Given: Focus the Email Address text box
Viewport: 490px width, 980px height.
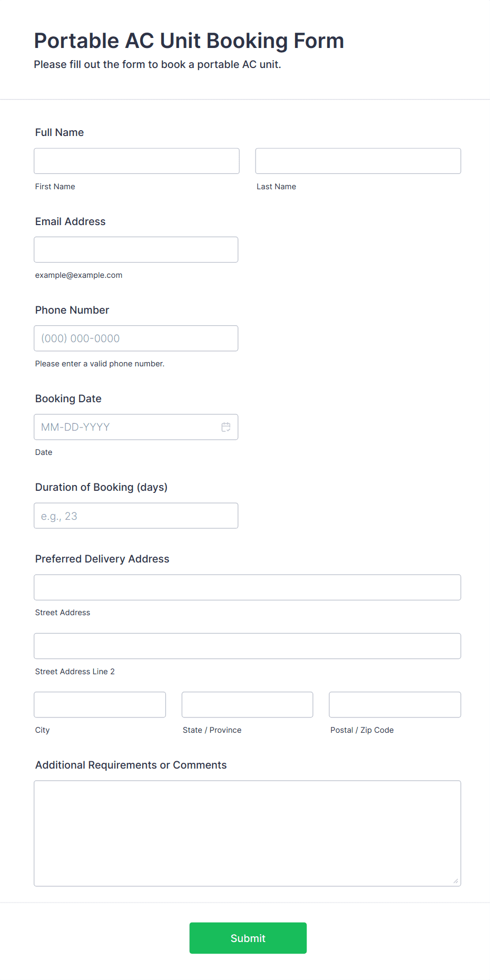Looking at the screenshot, I should pos(136,249).
